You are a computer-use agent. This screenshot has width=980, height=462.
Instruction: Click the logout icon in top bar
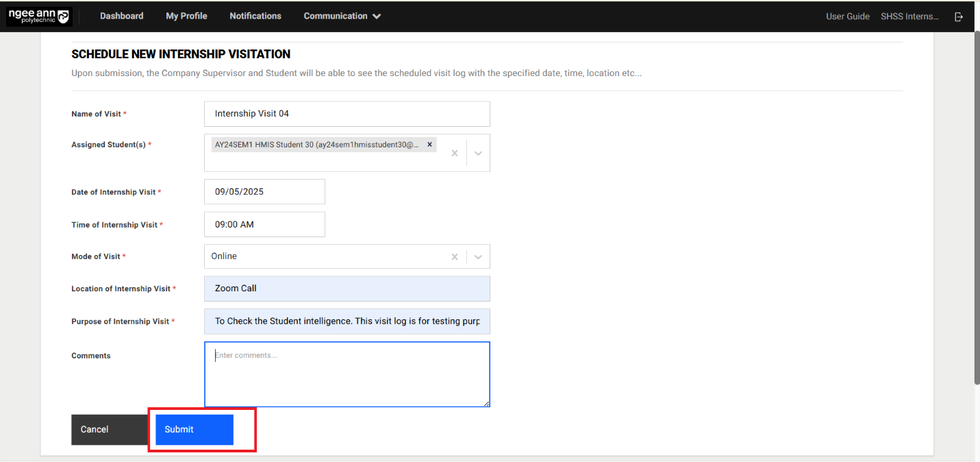959,16
